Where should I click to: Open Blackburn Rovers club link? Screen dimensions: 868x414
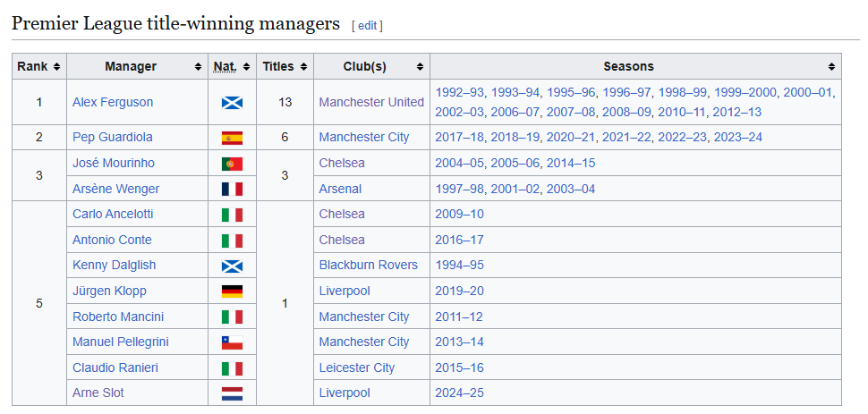point(368,265)
